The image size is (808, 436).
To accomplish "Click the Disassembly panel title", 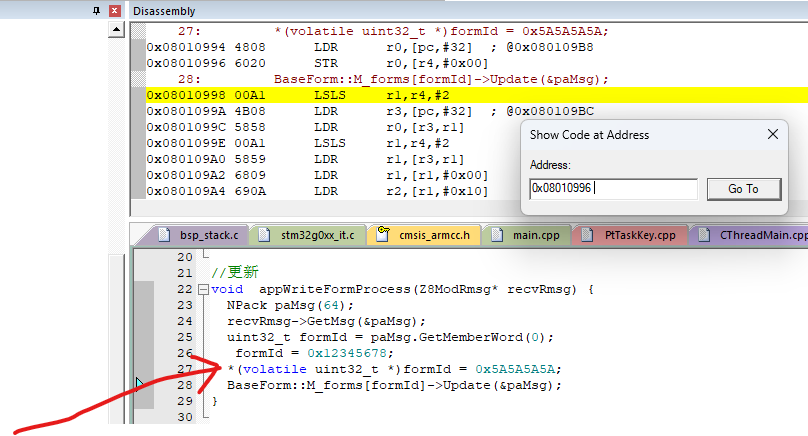I will pyautogui.click(x=164, y=11).
